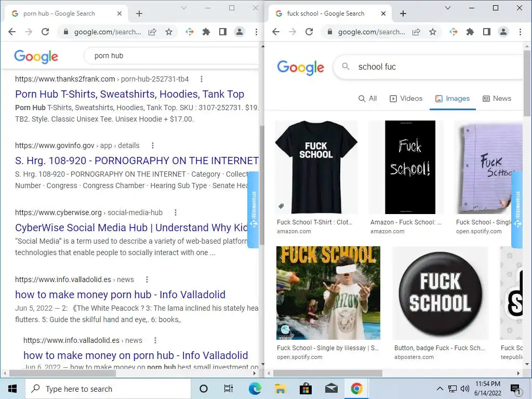Open the S. Hrg. 108-920 govinfo result link
Image resolution: width=532 pixels, height=399 pixels.
pos(137,161)
